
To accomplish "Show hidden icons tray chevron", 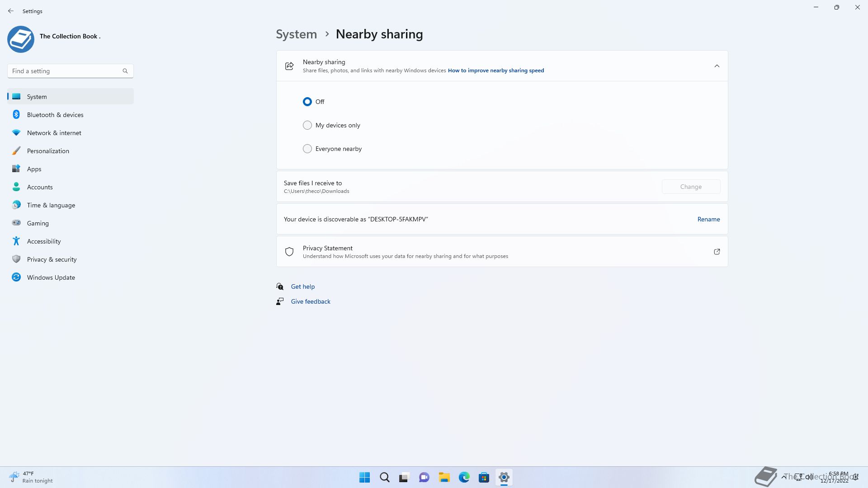I will [x=783, y=477].
